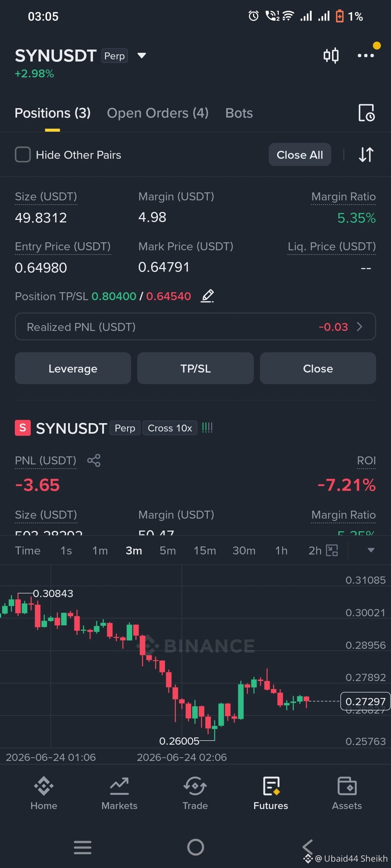Expand the SYNUSDT pair selector arrow
The image size is (391, 868).
point(142,56)
